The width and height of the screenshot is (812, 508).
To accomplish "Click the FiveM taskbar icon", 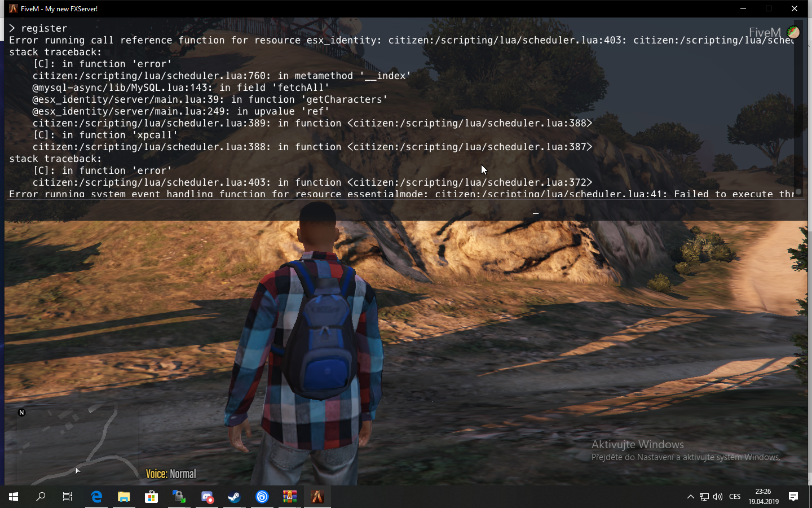I will [317, 497].
